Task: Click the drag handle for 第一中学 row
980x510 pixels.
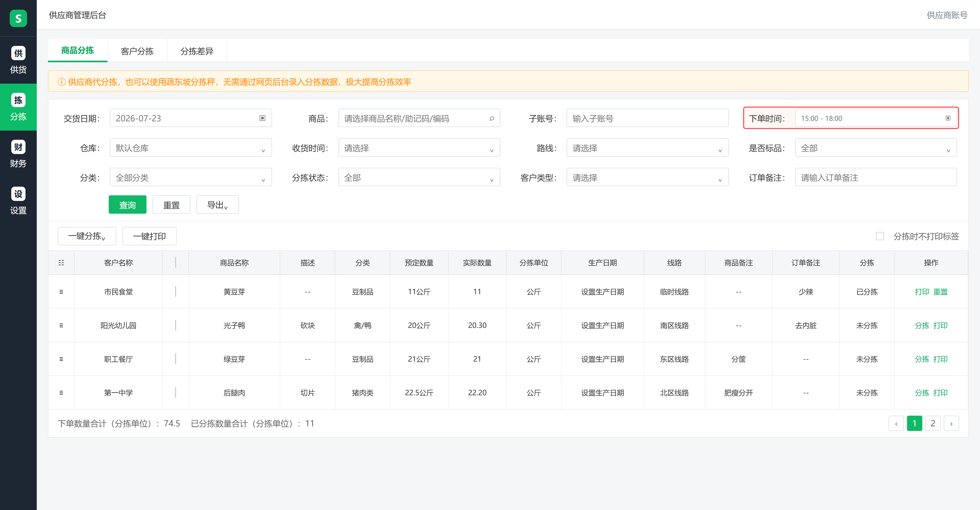Action: point(61,392)
